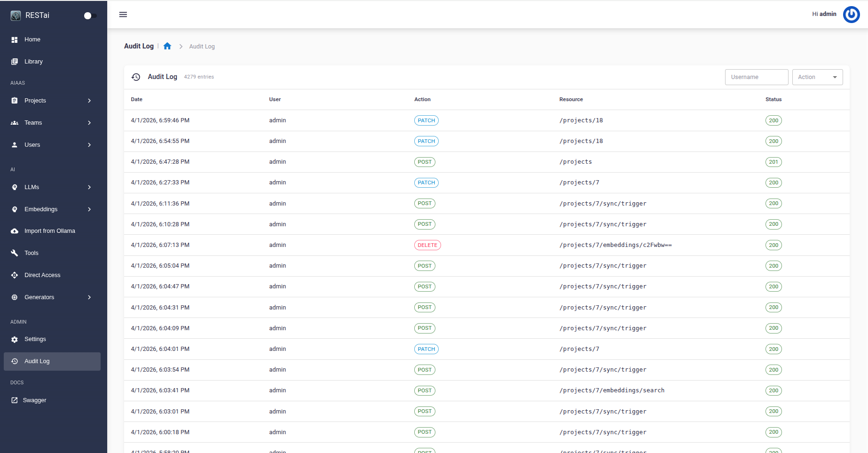Click the Home dashboard icon in sidebar

pos(15,40)
